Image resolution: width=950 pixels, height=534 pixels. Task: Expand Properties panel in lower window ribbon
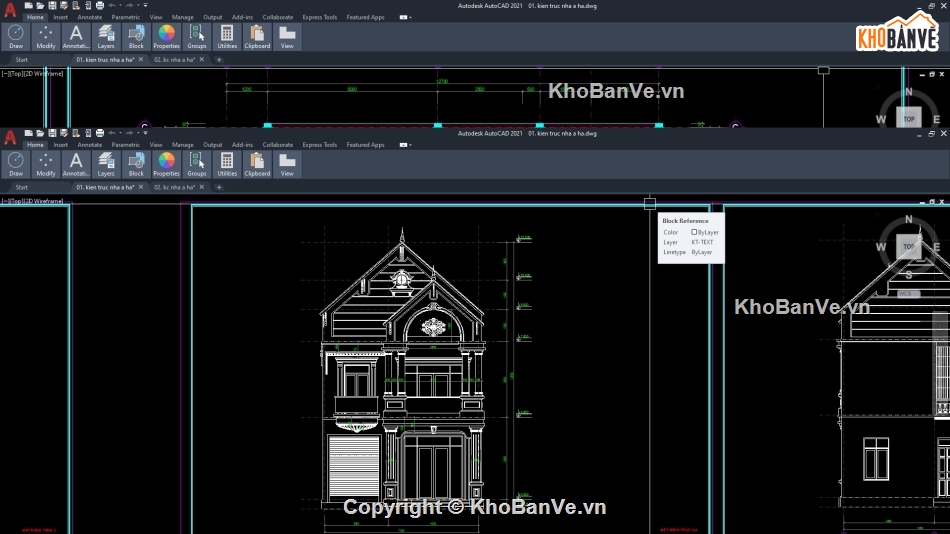click(x=167, y=165)
